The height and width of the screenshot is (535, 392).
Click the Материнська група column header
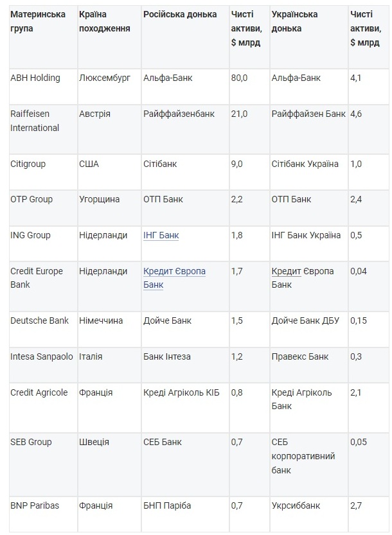click(x=38, y=21)
